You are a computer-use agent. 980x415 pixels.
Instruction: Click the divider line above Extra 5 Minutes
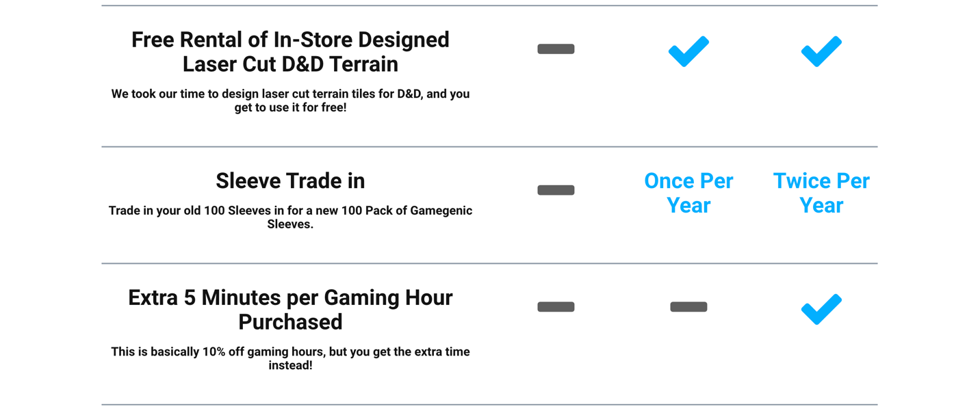[489, 263]
